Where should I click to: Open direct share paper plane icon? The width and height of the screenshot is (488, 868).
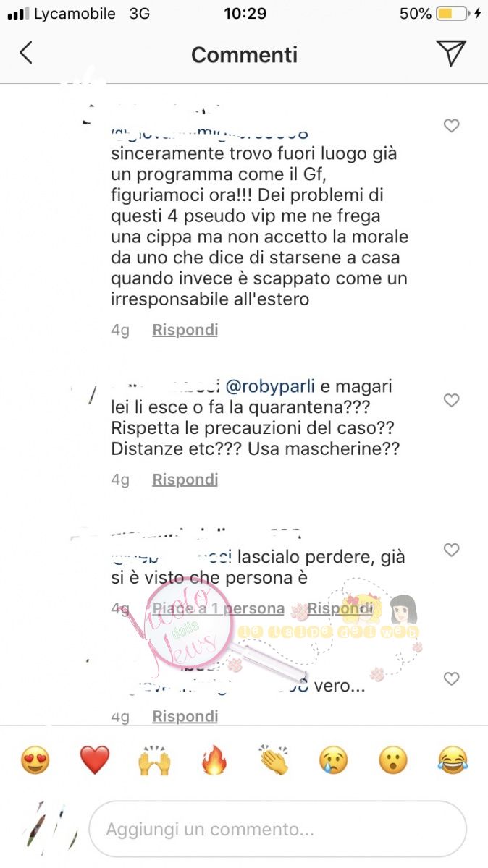451,54
